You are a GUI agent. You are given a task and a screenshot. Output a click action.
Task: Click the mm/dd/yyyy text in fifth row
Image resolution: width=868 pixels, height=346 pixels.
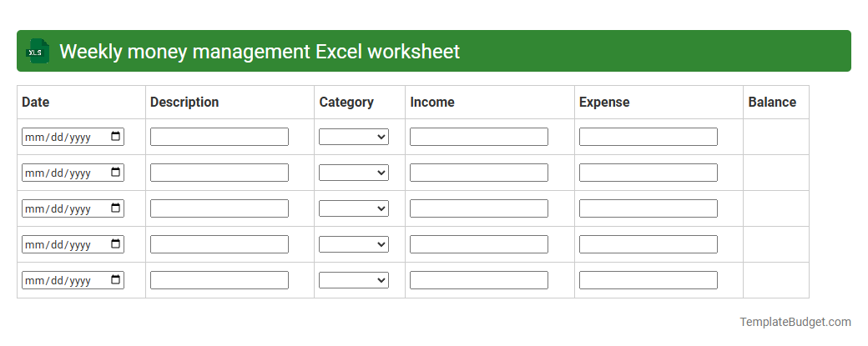pyautogui.click(x=58, y=281)
